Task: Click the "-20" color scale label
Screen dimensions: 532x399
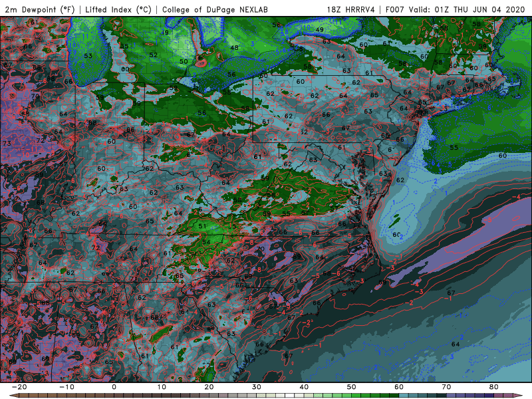Action: 19,387
